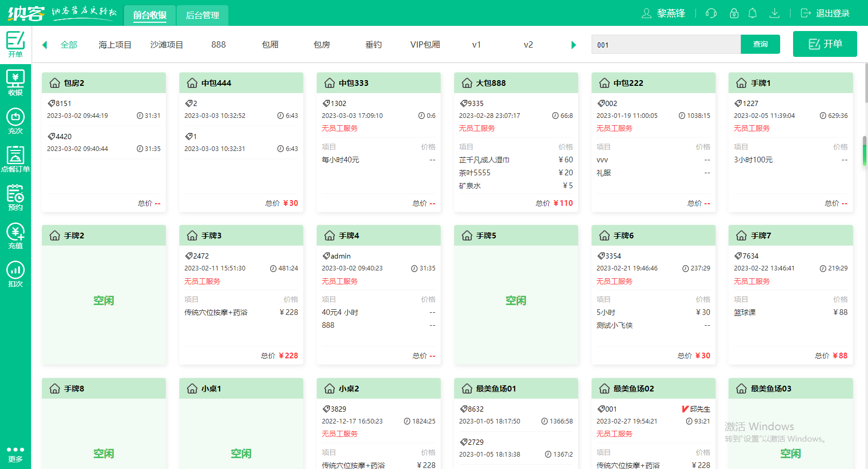Click the house icon on 中包444 card
The width and height of the screenshot is (868, 469).
click(192, 83)
